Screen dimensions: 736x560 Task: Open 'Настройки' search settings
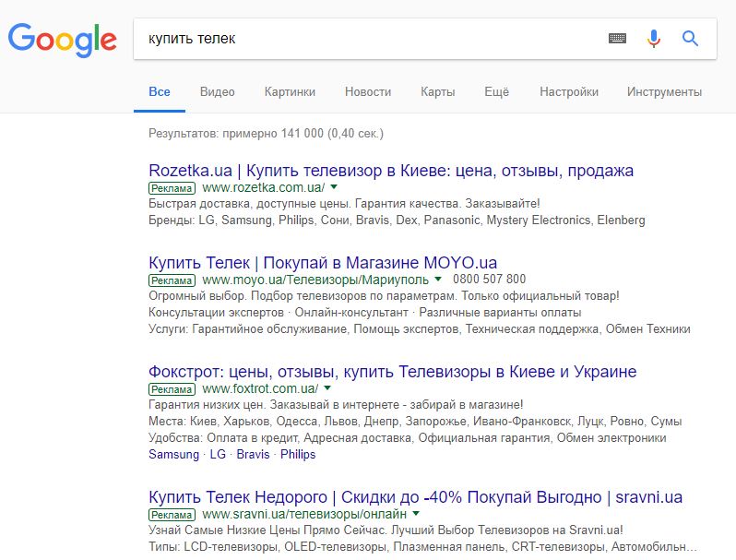coord(569,92)
